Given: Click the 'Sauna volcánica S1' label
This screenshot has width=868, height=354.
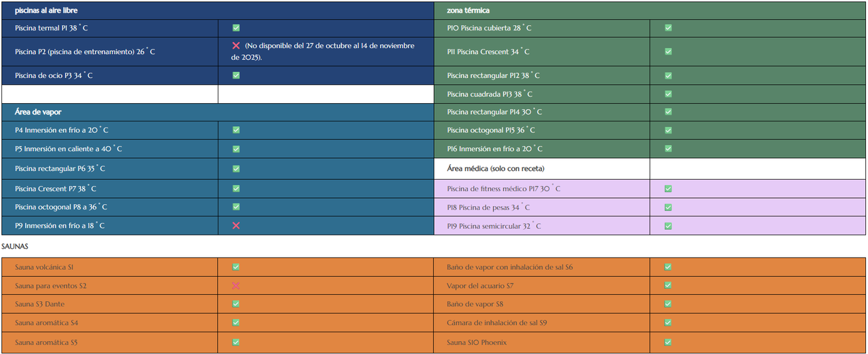Looking at the screenshot, I should tap(44, 267).
